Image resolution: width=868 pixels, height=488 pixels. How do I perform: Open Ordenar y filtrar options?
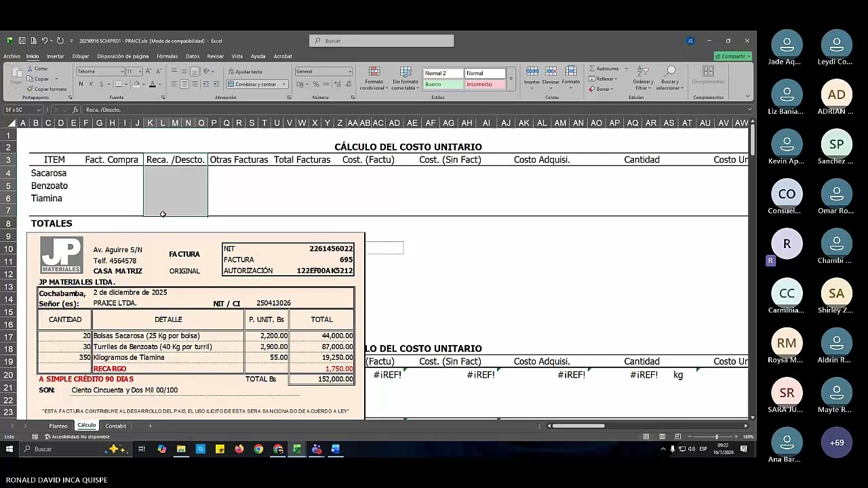click(x=643, y=79)
